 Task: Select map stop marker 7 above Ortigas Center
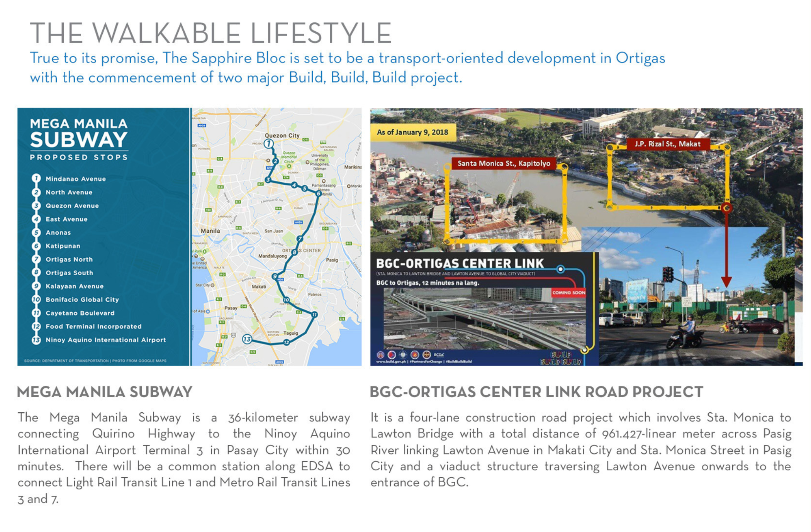(x=299, y=239)
